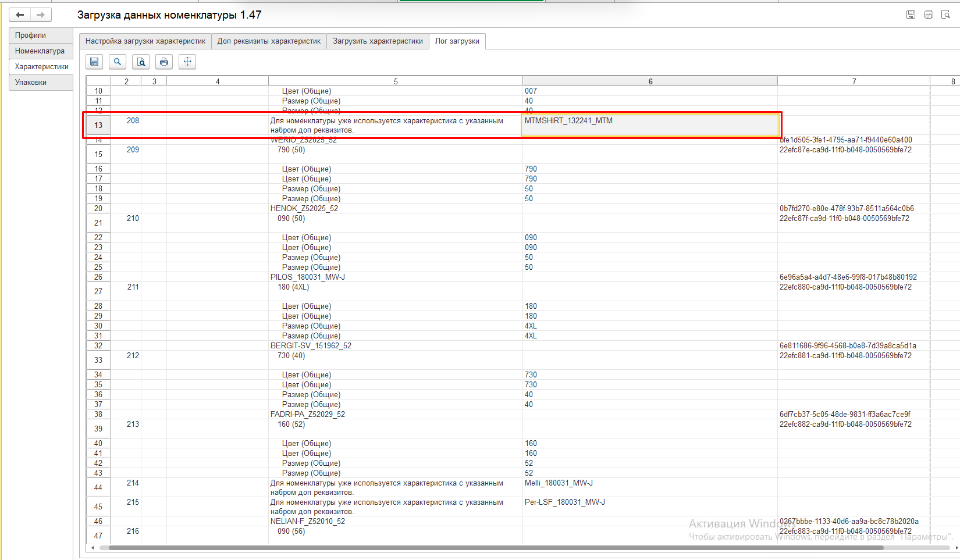Select the row 44 header
The width and height of the screenshot is (960, 560).
click(98, 487)
